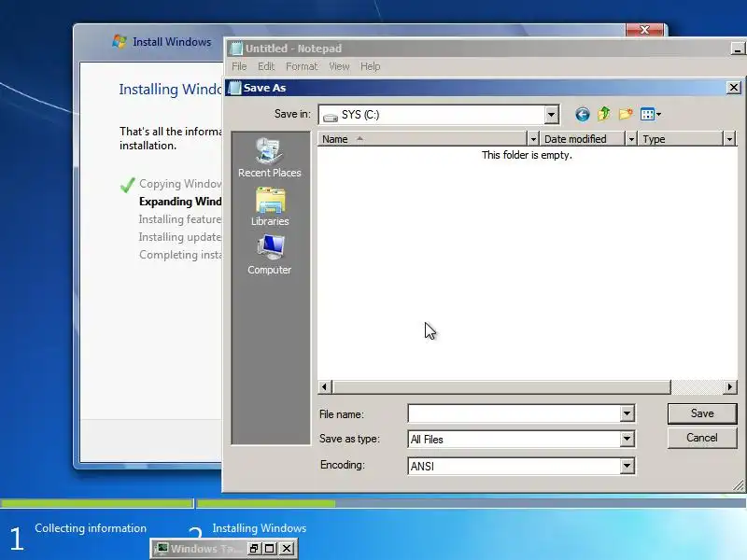
Task: Click the Save button
Action: click(702, 413)
